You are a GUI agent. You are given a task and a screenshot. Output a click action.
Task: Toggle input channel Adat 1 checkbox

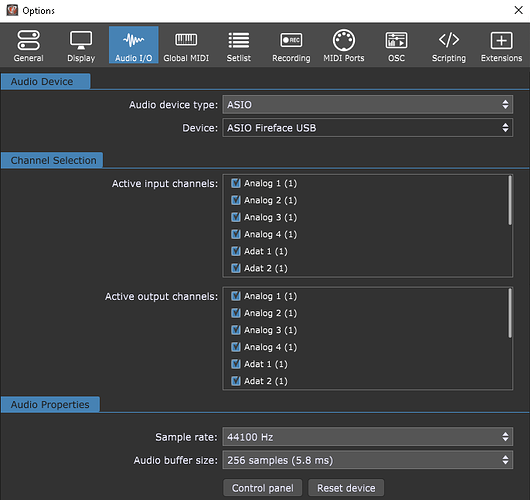click(236, 251)
